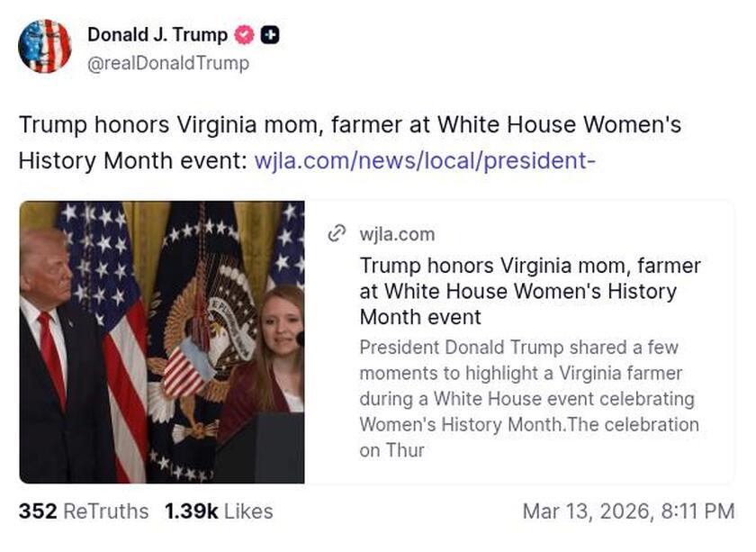Open Donald J. Trump's profile avatar
756x552 pixels.
[45, 46]
